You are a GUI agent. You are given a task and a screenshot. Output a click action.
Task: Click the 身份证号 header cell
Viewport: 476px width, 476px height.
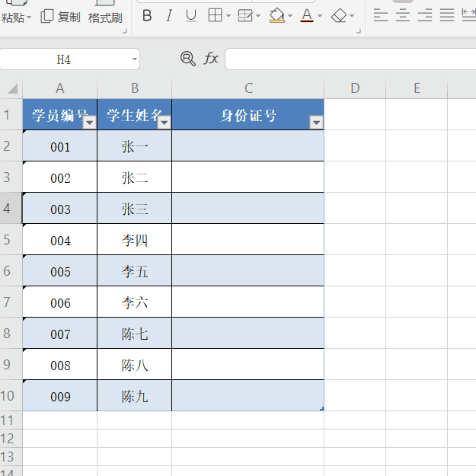pos(248,115)
